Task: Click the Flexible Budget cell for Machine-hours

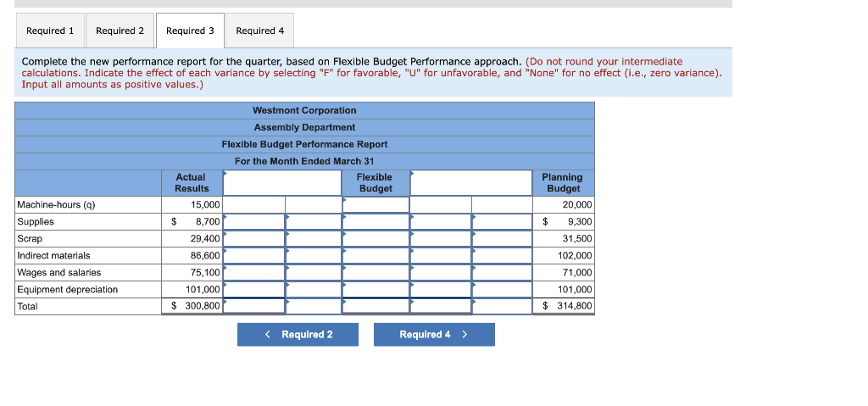Action: pyautogui.click(x=376, y=204)
